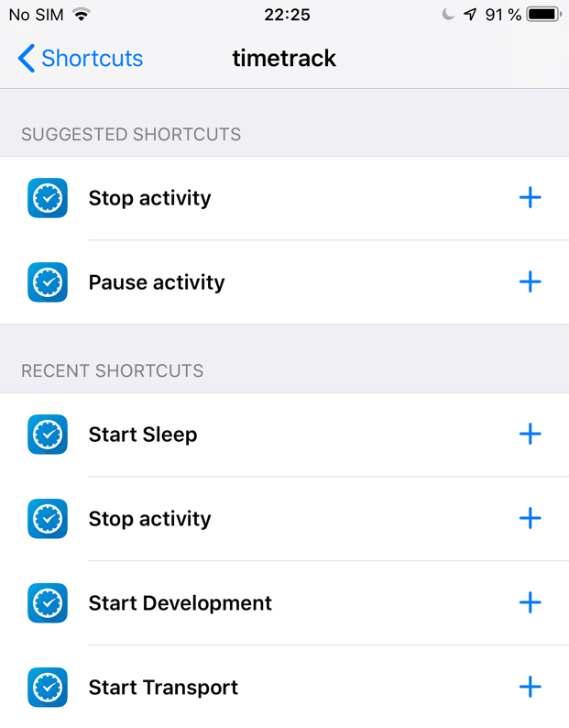
Task: Add recent Stop activity shortcut via plus
Action: click(530, 518)
